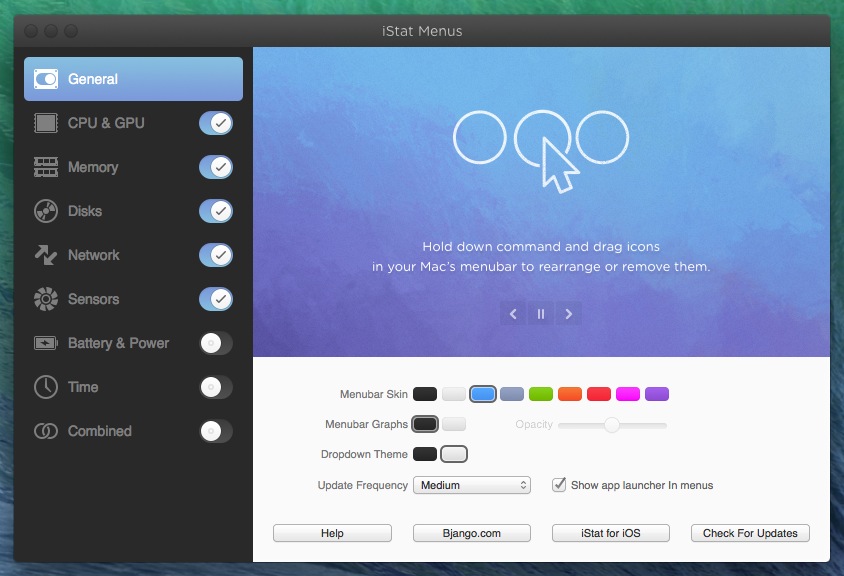Open the Time section label
Image resolution: width=844 pixels, height=576 pixels.
pos(83,387)
